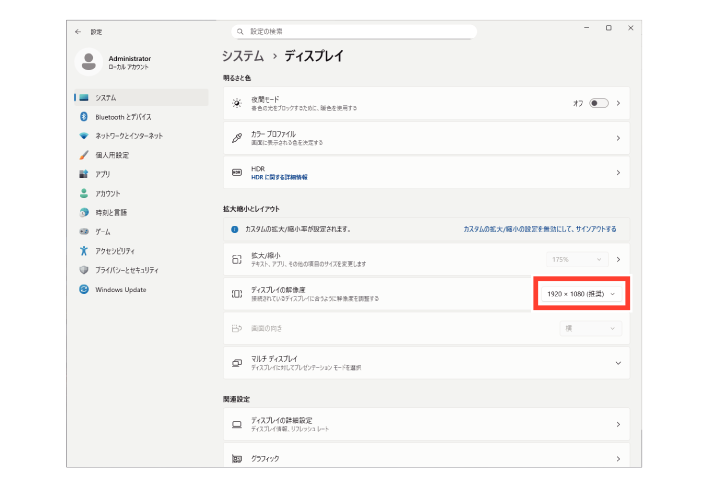Click the HDR に関する詳細情報 link
The height and width of the screenshot is (487, 708).
[279, 177]
